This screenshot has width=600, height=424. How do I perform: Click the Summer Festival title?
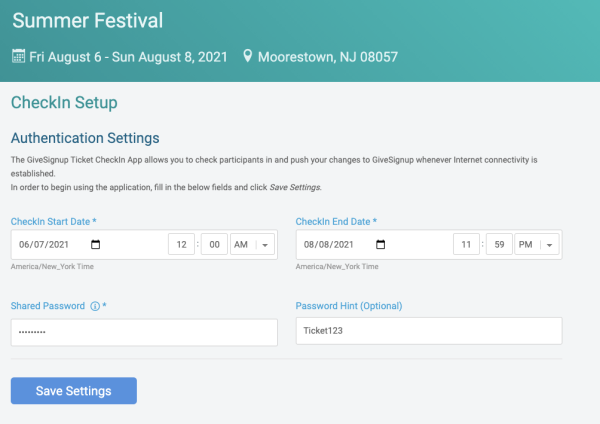[x=88, y=20]
